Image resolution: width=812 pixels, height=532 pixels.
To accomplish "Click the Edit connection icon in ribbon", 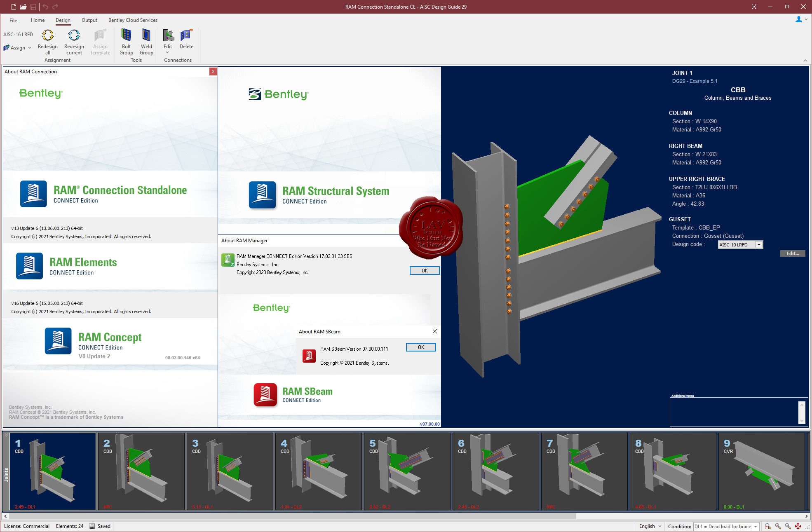I will click(168, 35).
